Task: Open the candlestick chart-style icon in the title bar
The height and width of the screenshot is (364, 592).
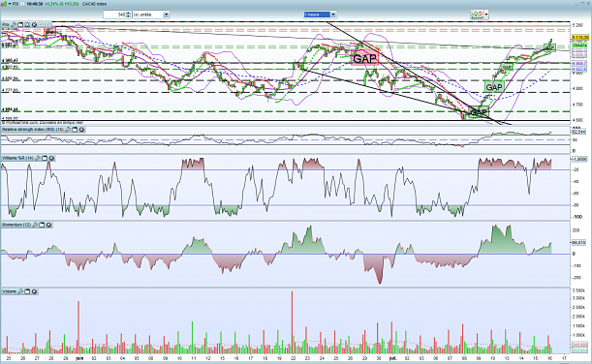Action: coord(5,4)
